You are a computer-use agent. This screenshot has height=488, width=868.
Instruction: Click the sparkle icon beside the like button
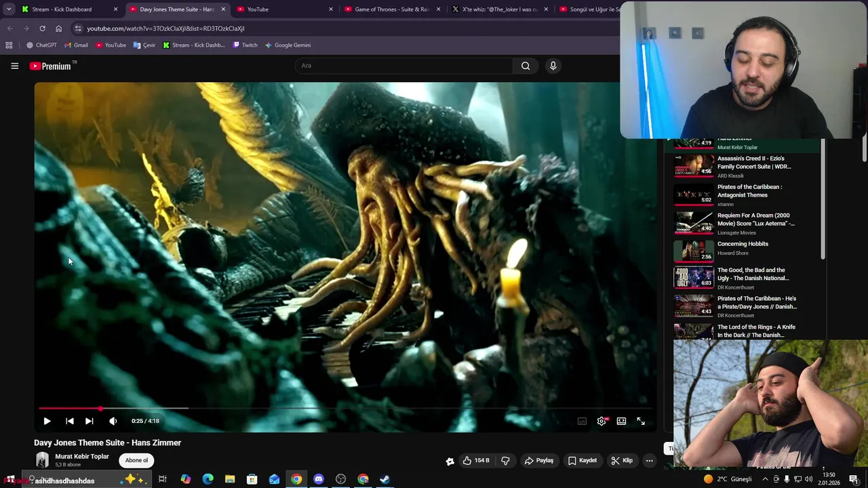(x=450, y=461)
